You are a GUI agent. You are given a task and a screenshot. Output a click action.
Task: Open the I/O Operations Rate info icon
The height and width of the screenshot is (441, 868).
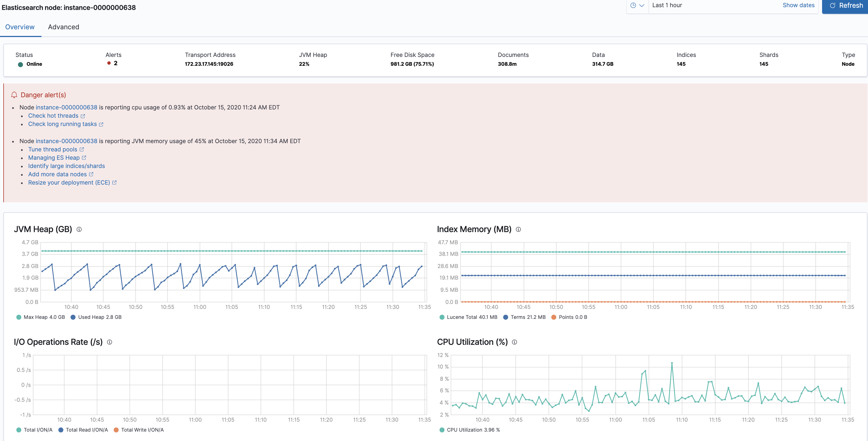coord(110,342)
